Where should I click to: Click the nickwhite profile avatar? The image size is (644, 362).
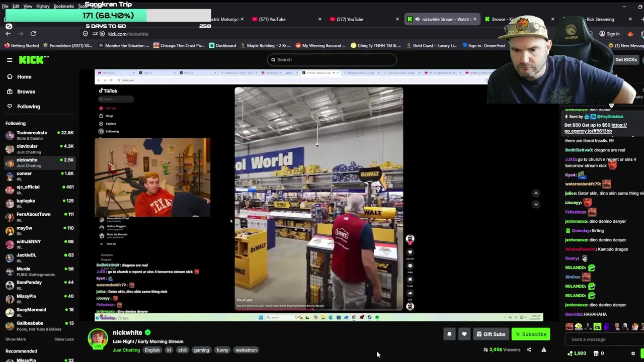point(98,338)
